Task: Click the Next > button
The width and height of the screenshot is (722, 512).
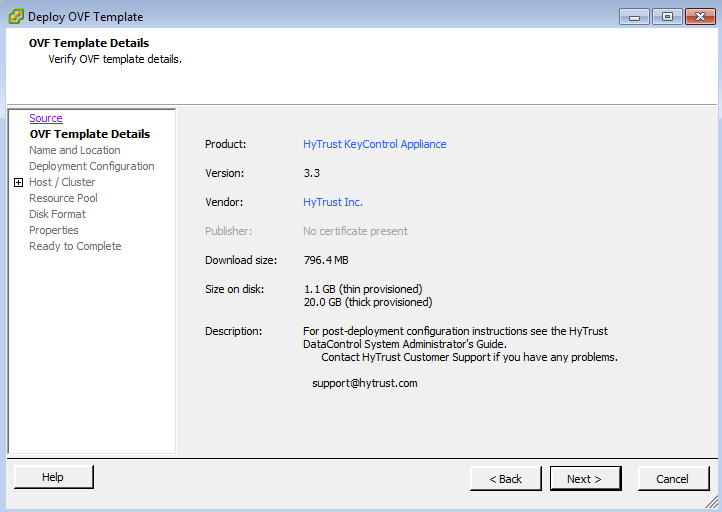Action: (585, 479)
